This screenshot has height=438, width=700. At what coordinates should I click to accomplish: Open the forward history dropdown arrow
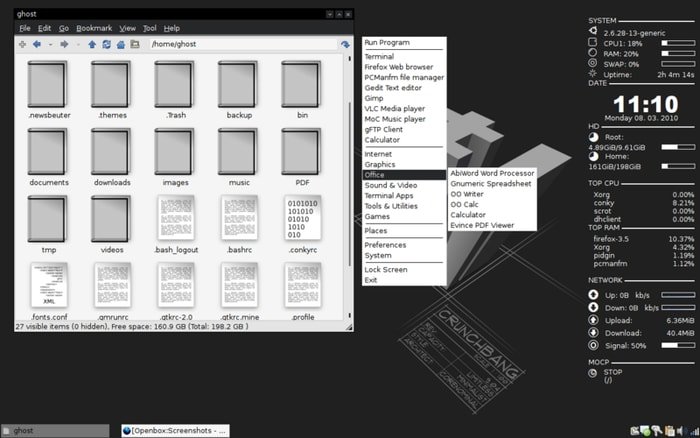coord(78,45)
